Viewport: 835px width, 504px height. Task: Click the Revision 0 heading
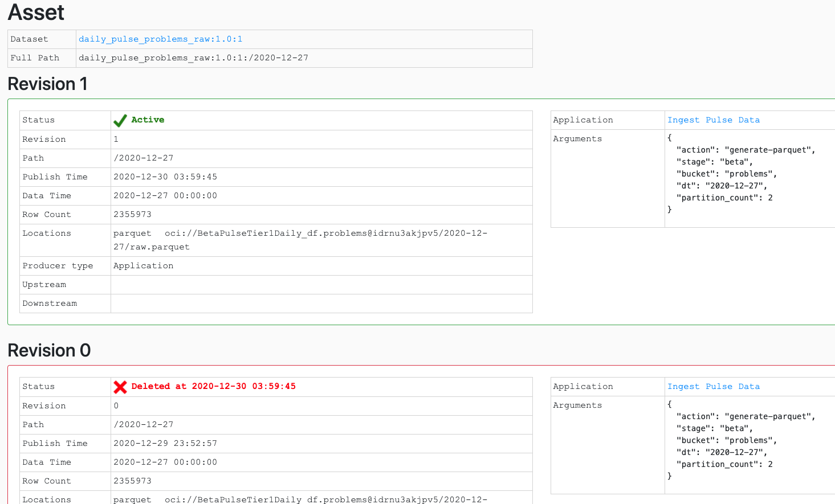(49, 350)
